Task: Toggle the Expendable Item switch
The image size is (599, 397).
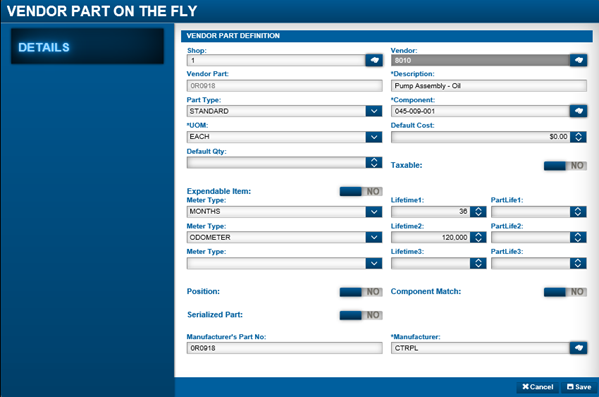Action: coord(361,191)
